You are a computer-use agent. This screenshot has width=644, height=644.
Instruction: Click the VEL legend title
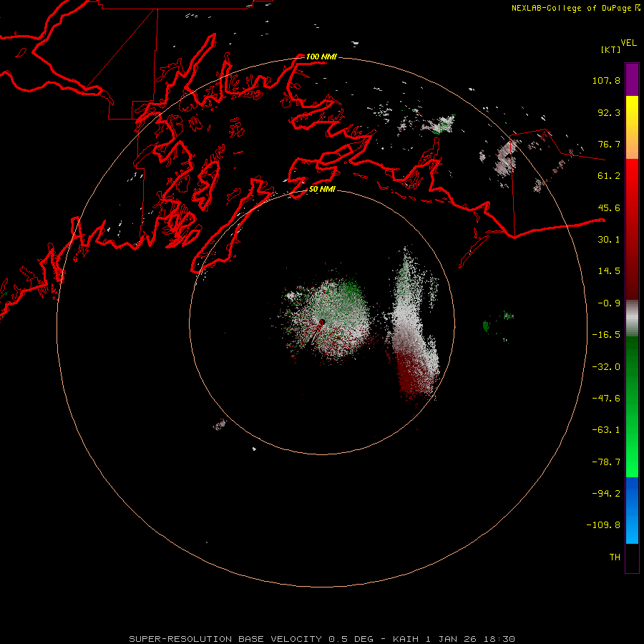pyautogui.click(x=628, y=43)
